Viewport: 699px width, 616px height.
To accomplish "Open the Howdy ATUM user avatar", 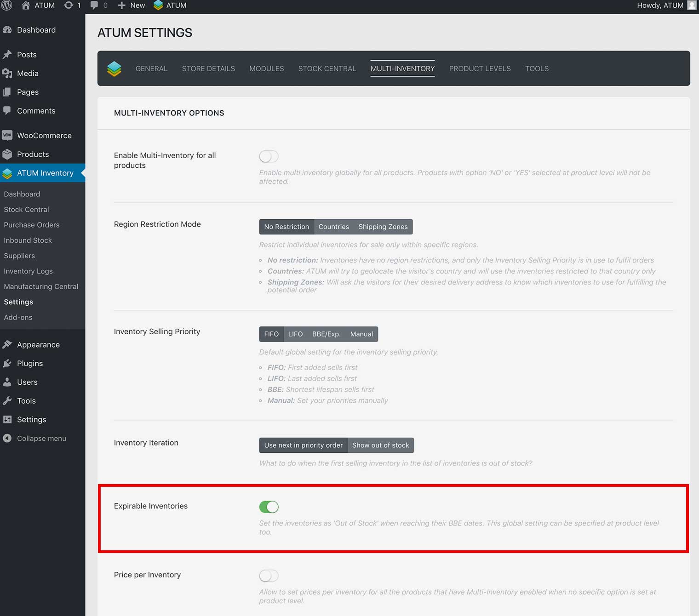I will [x=691, y=6].
